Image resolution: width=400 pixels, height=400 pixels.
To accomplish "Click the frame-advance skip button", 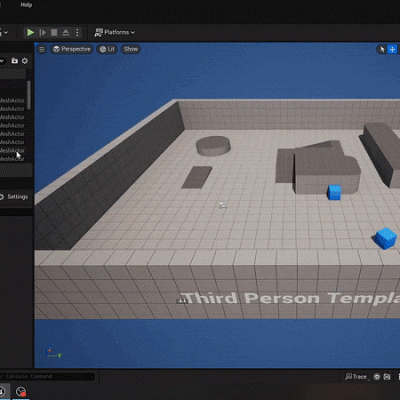I will [42, 32].
